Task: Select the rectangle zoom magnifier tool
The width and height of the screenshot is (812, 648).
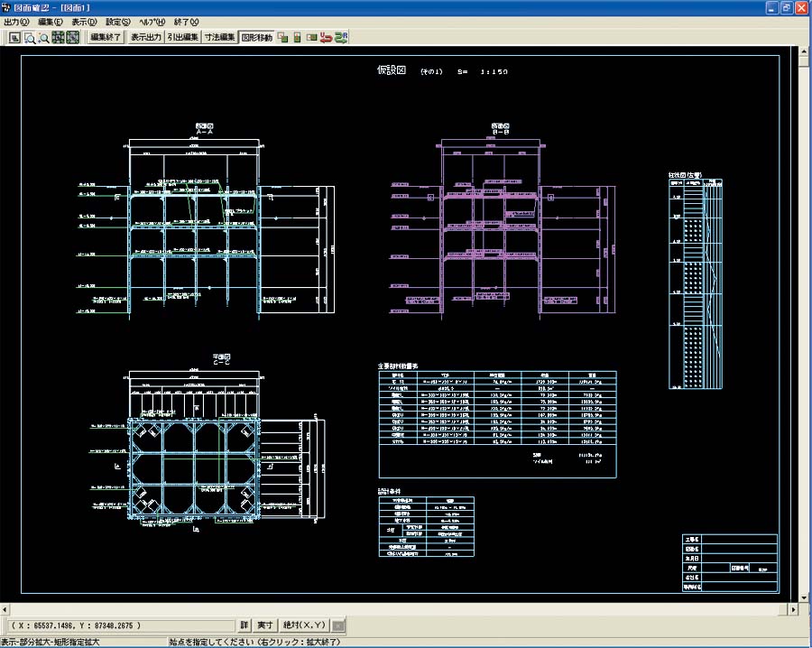Action: pyautogui.click(x=30, y=37)
